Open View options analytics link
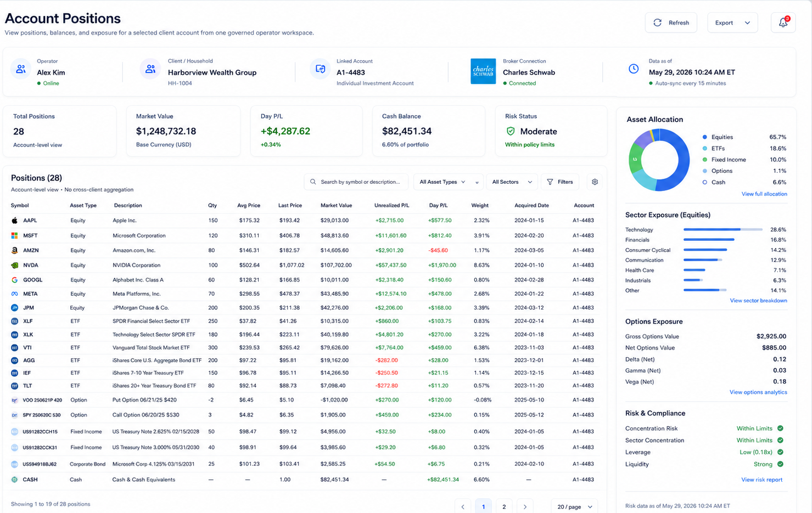The height and width of the screenshot is (513, 812). tap(758, 392)
